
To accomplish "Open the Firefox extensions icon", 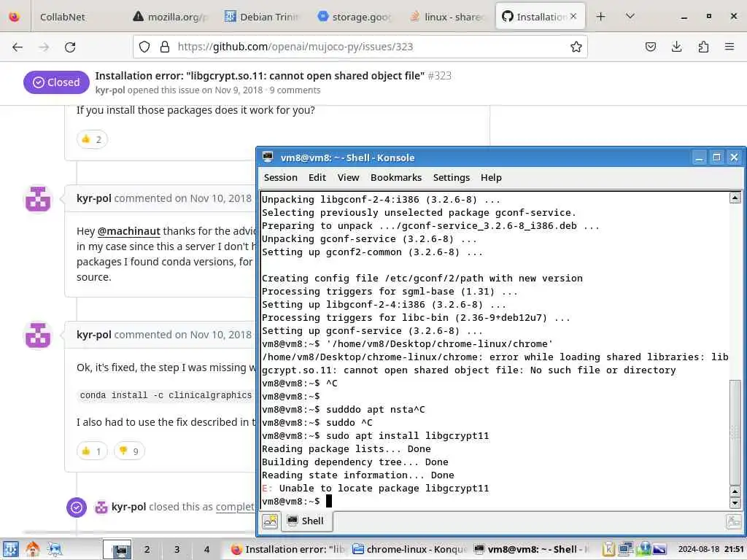I will tap(703, 47).
